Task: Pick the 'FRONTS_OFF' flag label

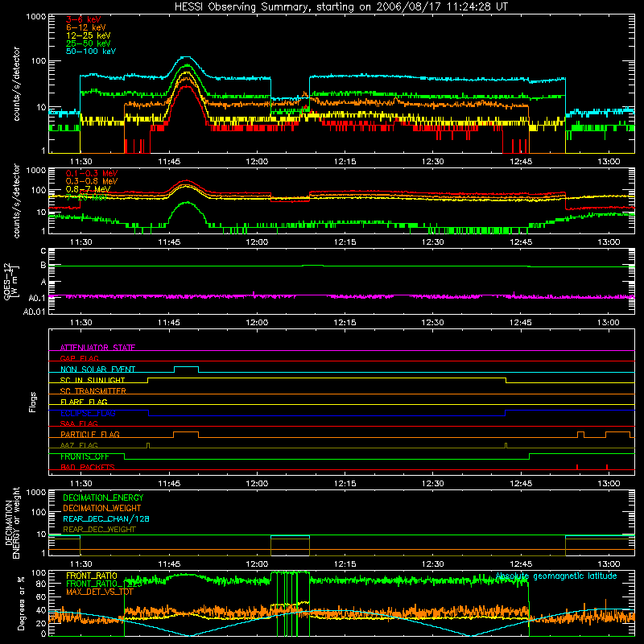Action: coord(85,456)
